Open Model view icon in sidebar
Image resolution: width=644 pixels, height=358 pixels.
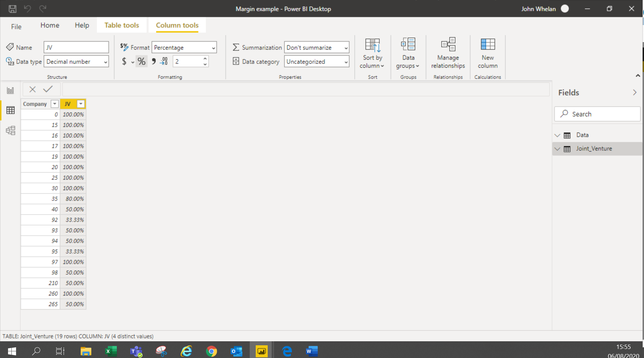pos(10,130)
